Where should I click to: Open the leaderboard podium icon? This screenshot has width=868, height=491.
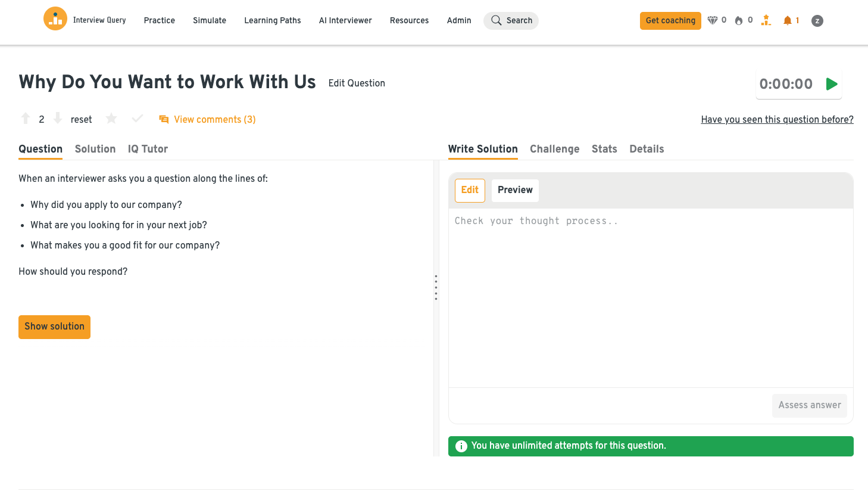click(x=766, y=20)
